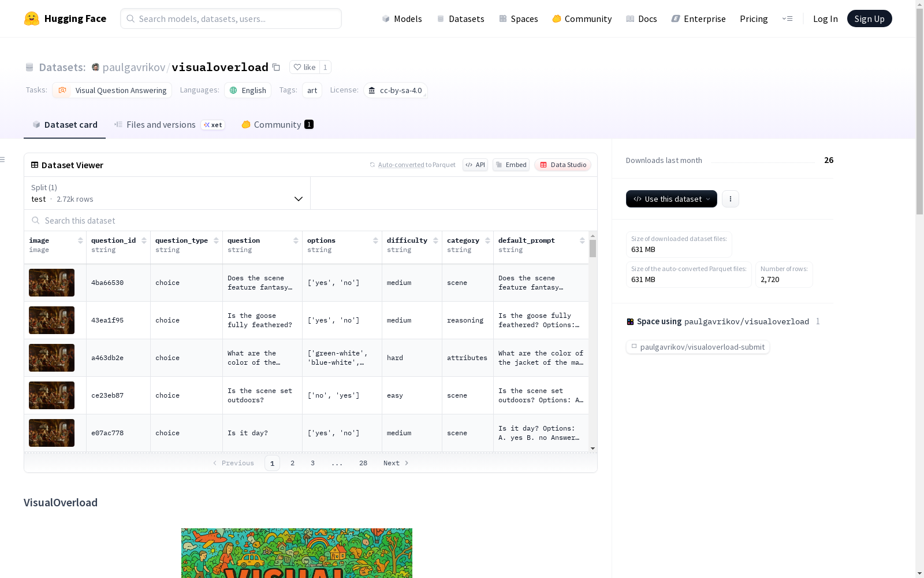The image size is (924, 578).
Task: Click Previous page in pagination
Action: (x=233, y=463)
